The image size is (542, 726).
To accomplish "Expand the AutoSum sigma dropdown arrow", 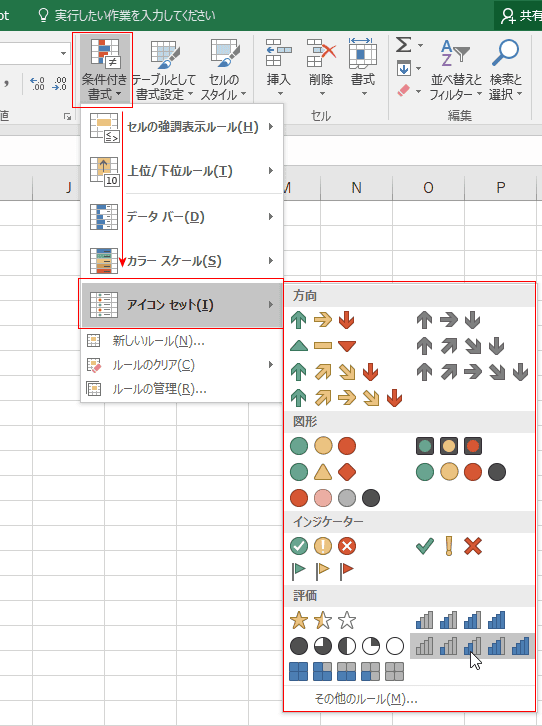I will point(420,45).
